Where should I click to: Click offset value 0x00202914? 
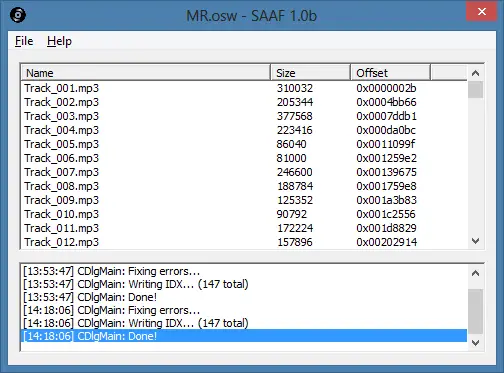coord(386,242)
